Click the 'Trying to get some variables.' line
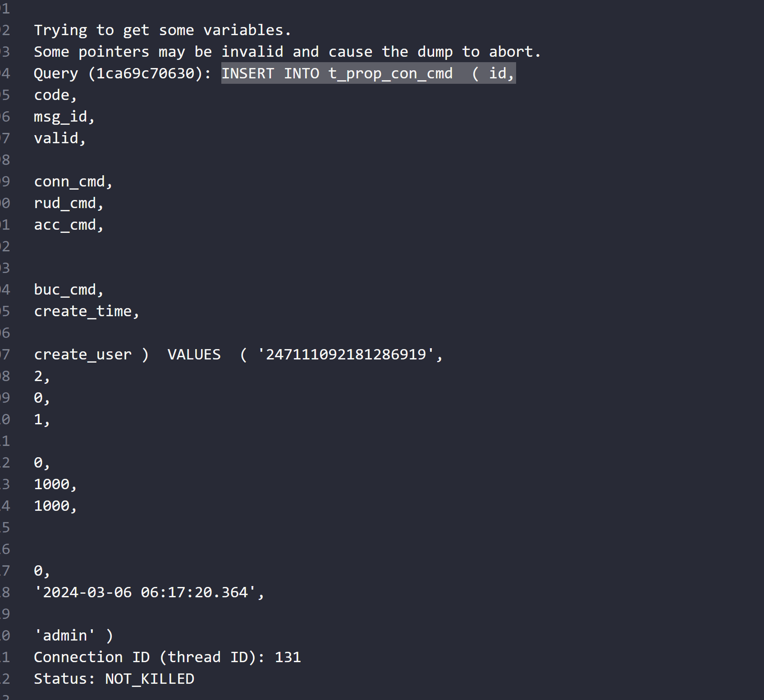Image resolution: width=764 pixels, height=700 pixels. coord(162,30)
